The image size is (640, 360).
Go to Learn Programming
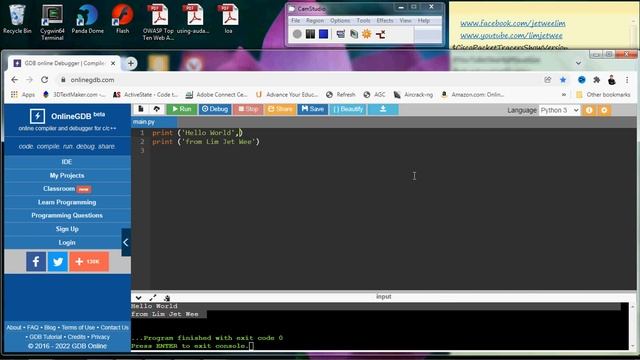[x=67, y=202]
